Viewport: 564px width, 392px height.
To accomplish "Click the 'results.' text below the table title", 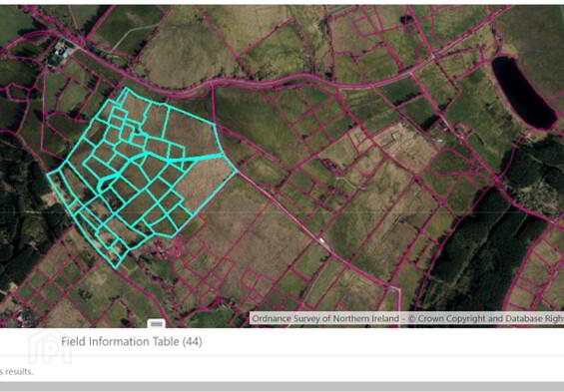I will pyautogui.click(x=18, y=371).
